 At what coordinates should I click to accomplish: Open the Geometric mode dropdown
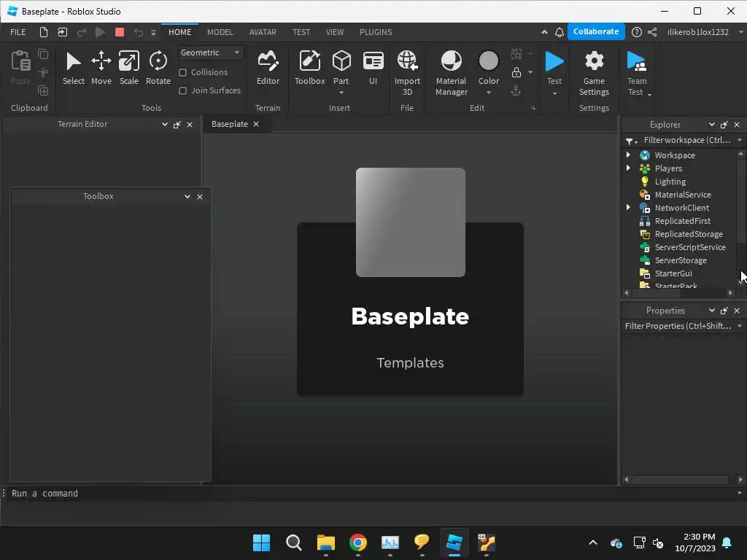(211, 52)
